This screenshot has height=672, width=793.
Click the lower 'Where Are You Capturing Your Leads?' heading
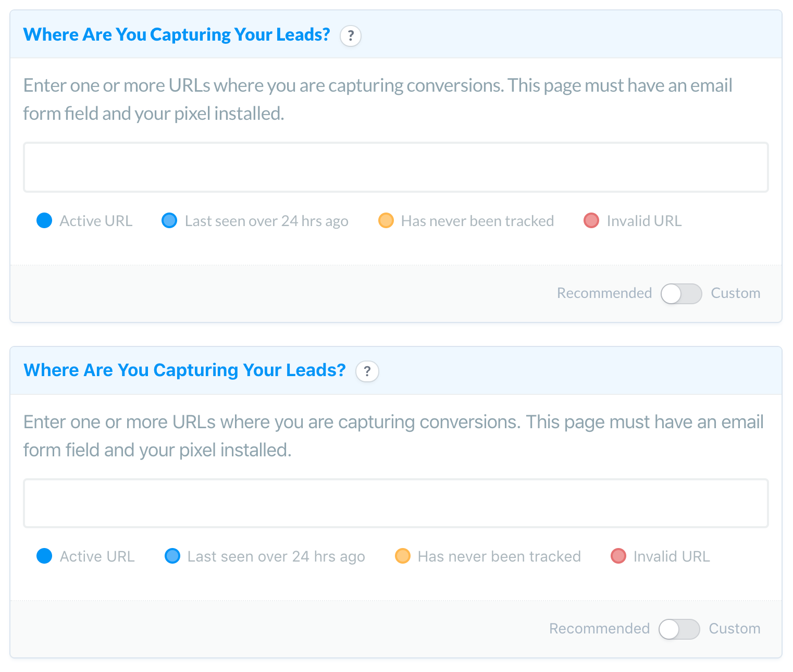pos(185,370)
